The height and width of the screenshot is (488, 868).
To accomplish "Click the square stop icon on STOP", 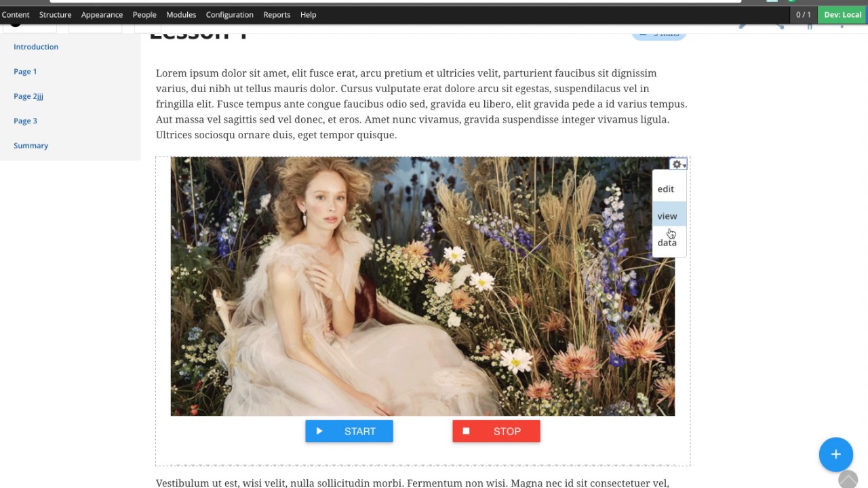I will coord(466,431).
